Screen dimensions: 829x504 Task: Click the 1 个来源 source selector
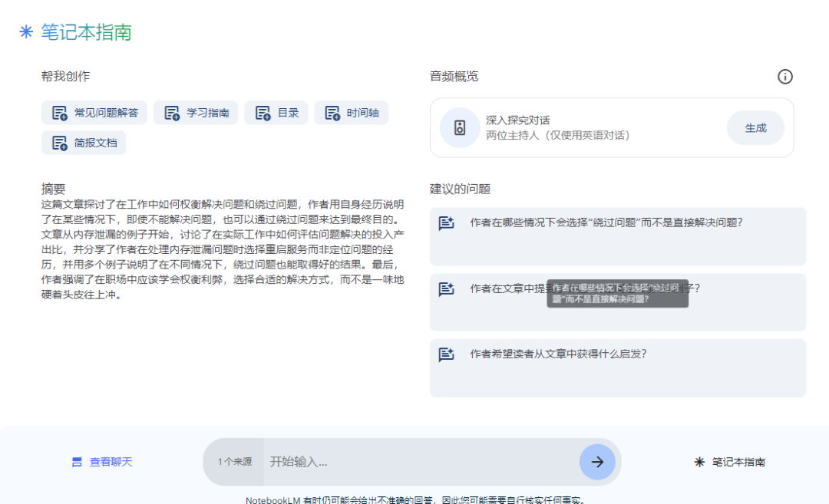(x=234, y=462)
